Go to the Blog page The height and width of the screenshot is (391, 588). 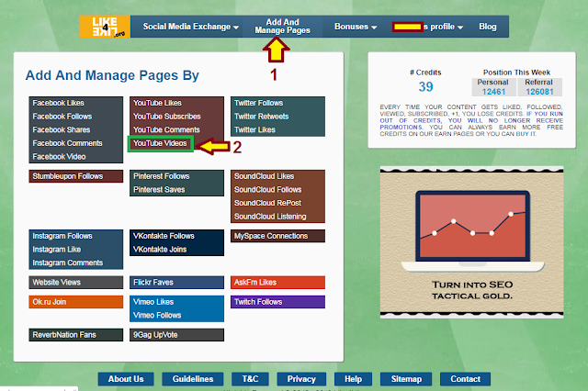point(488,27)
